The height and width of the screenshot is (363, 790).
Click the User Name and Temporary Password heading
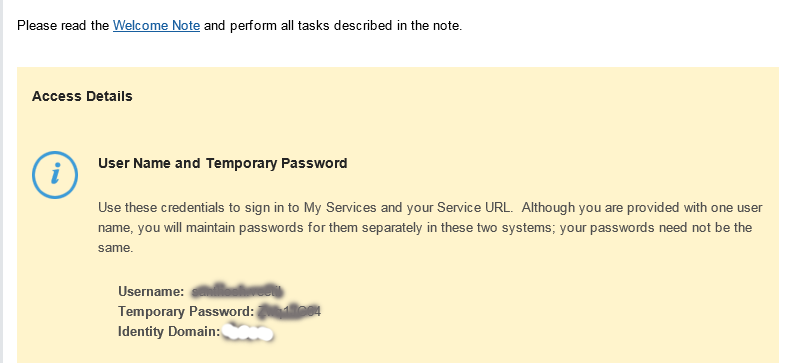coord(223,163)
